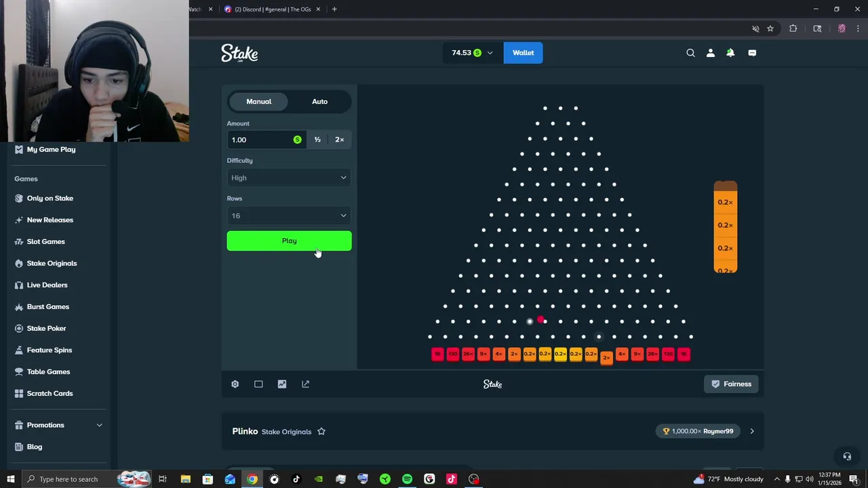Screen dimensions: 868x488
Task: Click the pop-out game icon
Action: tap(305, 384)
